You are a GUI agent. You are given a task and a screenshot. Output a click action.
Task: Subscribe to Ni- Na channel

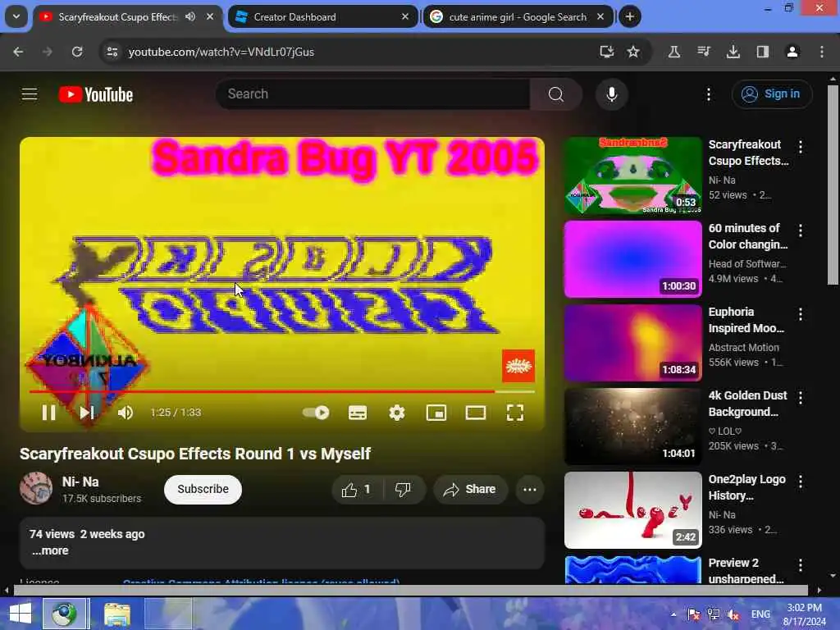pos(203,489)
